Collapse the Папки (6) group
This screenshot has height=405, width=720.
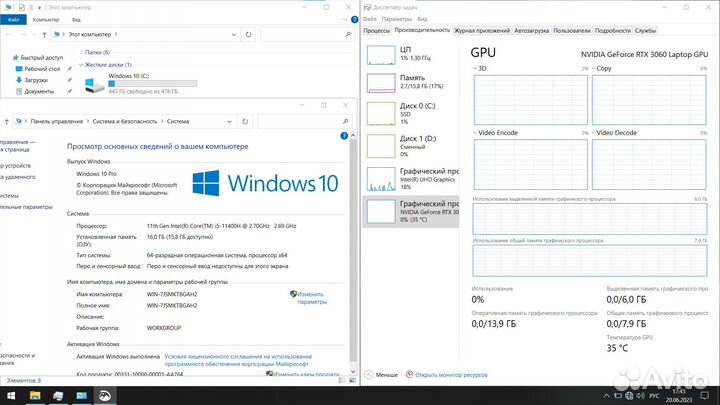tap(80, 52)
